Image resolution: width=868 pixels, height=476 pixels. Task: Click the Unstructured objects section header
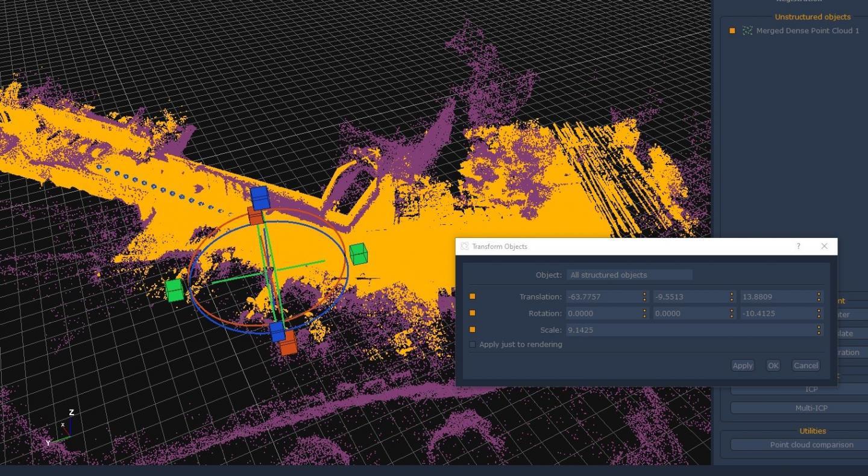[x=813, y=17]
